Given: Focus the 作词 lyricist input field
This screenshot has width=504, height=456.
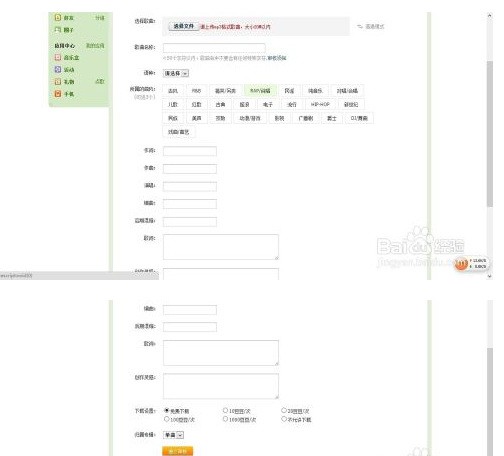Looking at the screenshot, I should [x=190, y=151].
